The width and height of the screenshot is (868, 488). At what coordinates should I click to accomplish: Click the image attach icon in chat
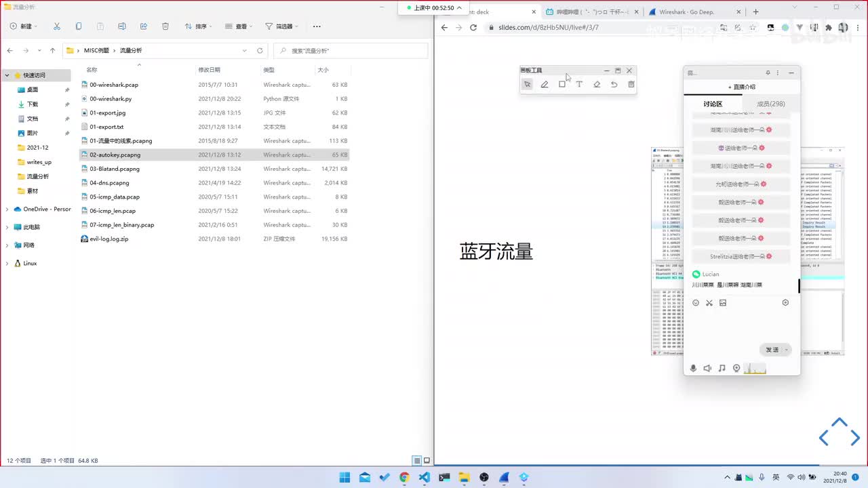point(723,303)
